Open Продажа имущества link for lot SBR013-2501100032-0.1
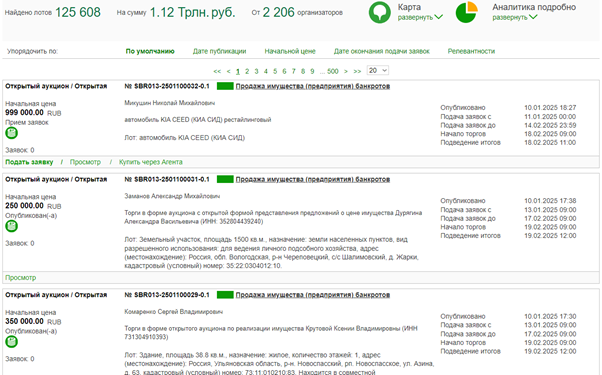 click(313, 86)
